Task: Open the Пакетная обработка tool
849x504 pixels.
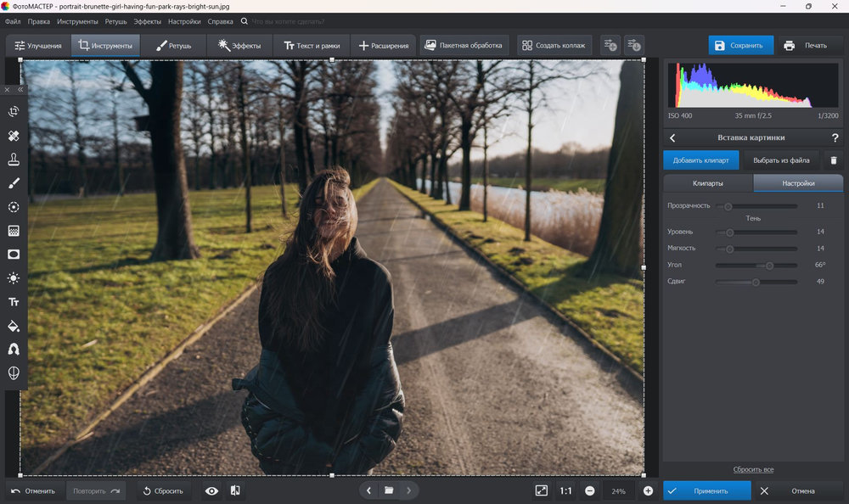Action: [x=464, y=46]
